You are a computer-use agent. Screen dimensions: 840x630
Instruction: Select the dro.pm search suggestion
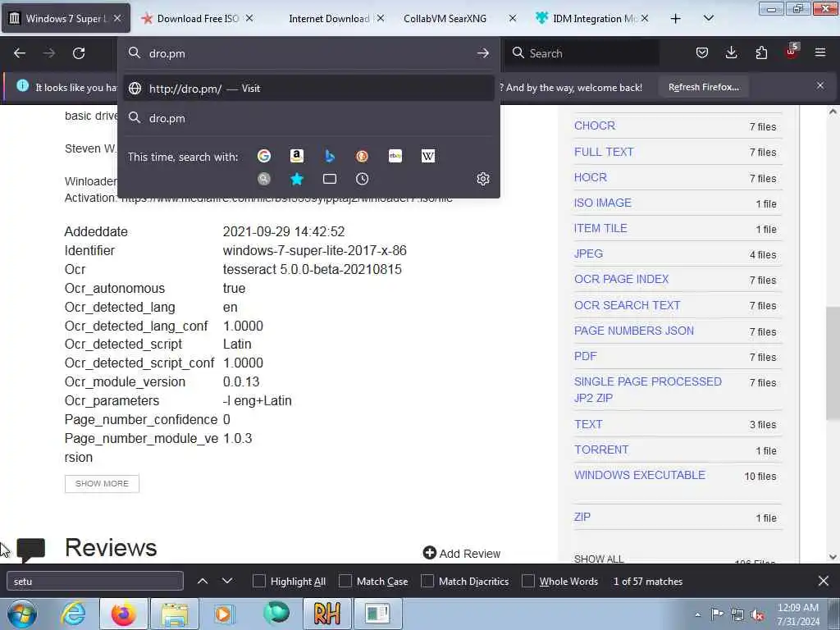[308, 118]
